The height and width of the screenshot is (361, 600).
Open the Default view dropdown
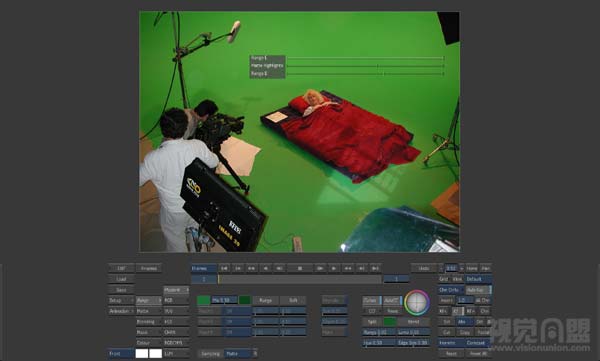478,279
